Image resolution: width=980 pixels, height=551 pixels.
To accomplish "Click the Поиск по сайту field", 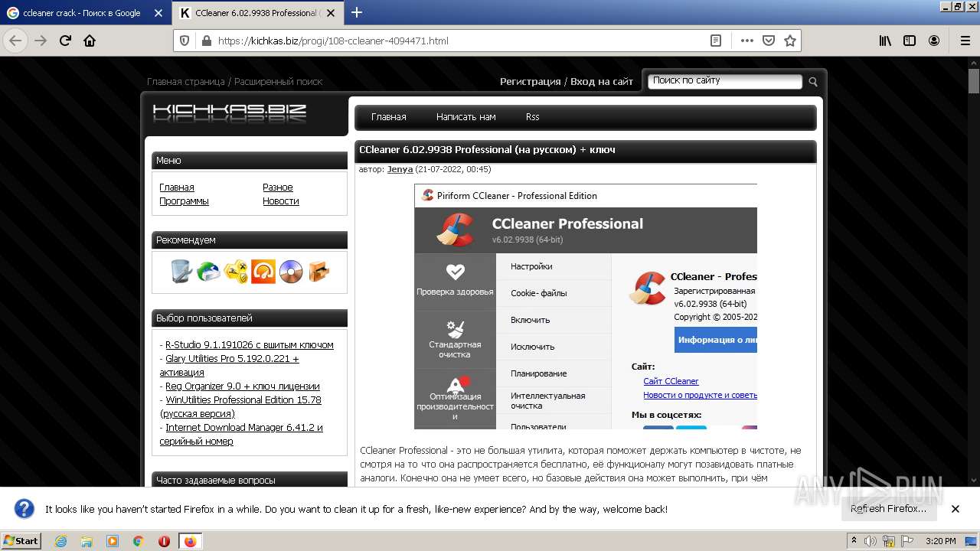I will coord(725,81).
